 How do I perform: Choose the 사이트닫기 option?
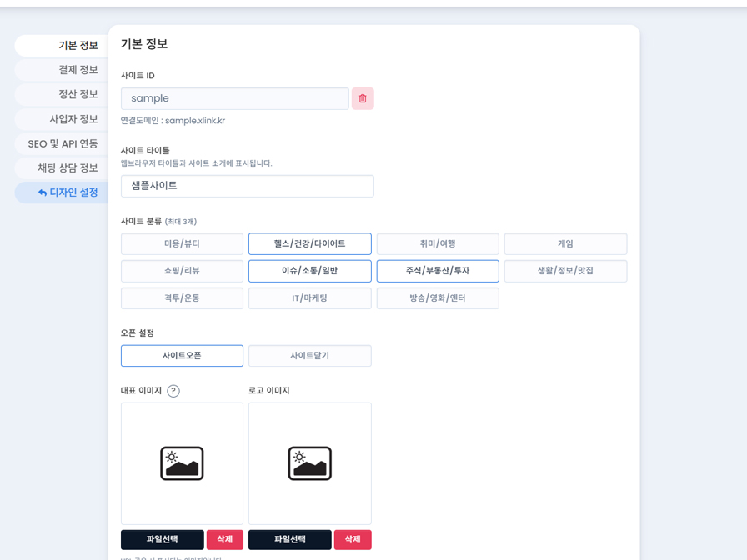pyautogui.click(x=310, y=356)
